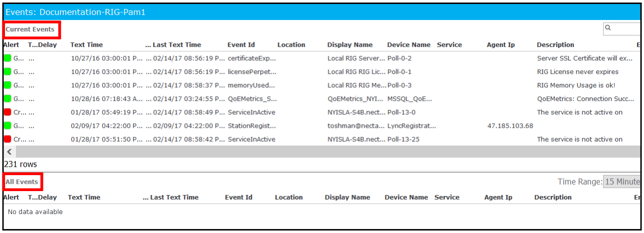This screenshot has width=644, height=233.
Task: Click device name Poll-0-2
Action: (x=399, y=58)
